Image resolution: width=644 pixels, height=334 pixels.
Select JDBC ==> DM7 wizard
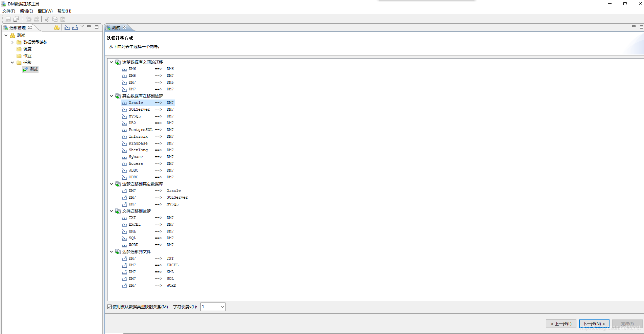pyautogui.click(x=148, y=171)
